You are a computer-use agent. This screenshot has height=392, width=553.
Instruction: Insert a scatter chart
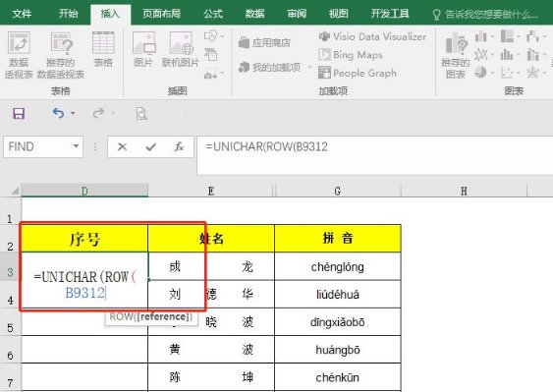coord(507,73)
